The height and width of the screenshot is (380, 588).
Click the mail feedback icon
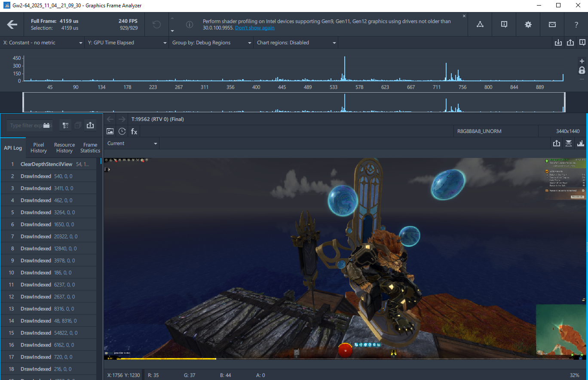tap(552, 25)
